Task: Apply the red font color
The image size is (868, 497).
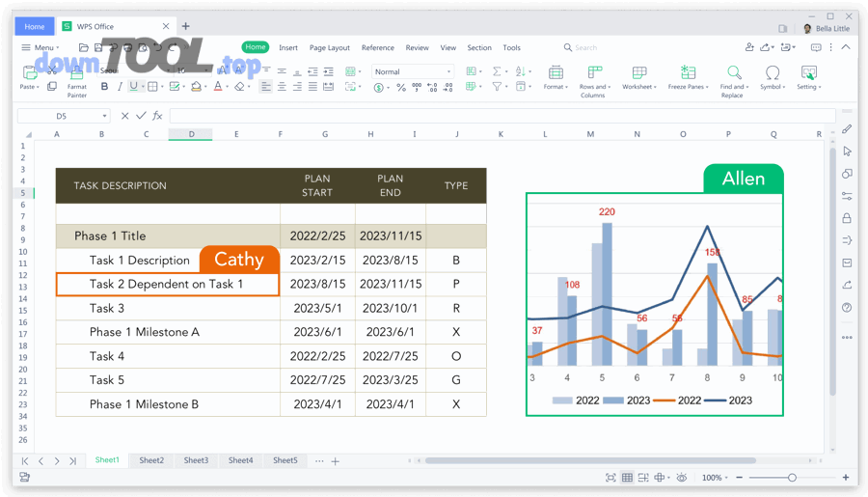Action: click(x=218, y=87)
